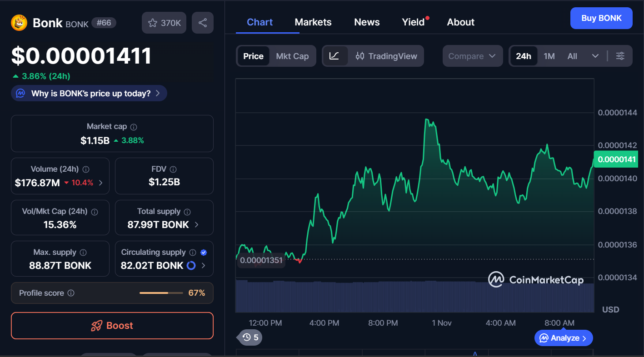Switch to the Markets tab
Image resolution: width=644 pixels, height=357 pixels.
[x=313, y=22]
